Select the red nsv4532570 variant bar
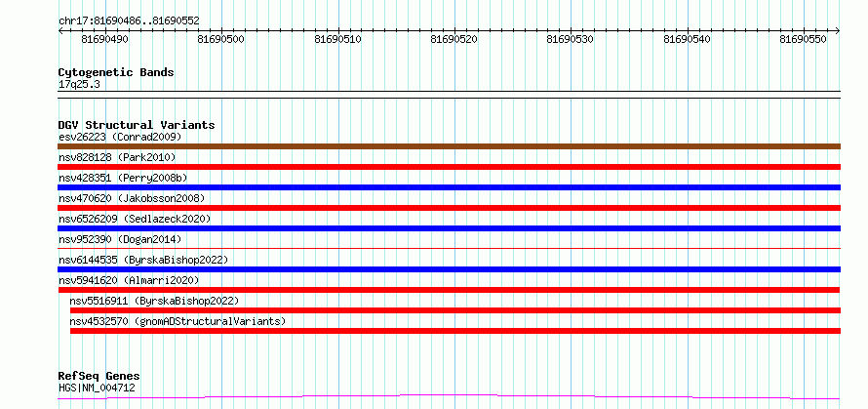 pos(455,331)
